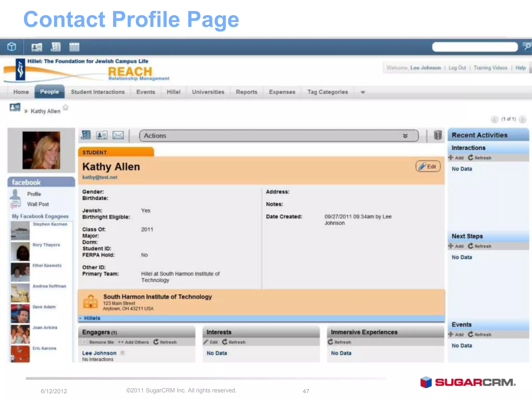Click Rory Thayers thumbnail photo
The width and height of the screenshot is (532, 399).
[x=20, y=251]
